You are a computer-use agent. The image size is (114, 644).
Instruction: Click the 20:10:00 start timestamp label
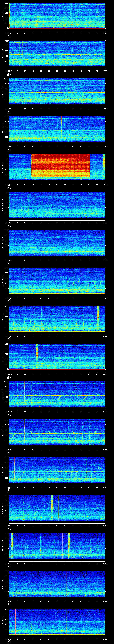pos(9,374)
